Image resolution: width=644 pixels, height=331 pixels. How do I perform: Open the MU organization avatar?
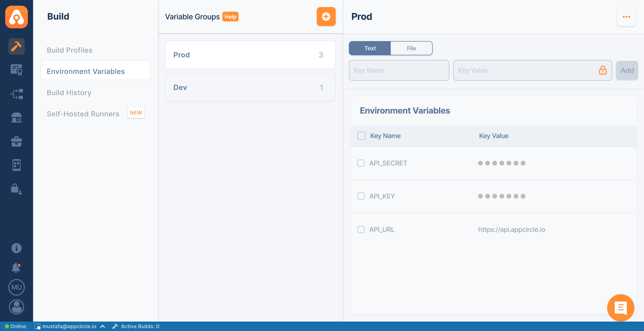click(17, 287)
